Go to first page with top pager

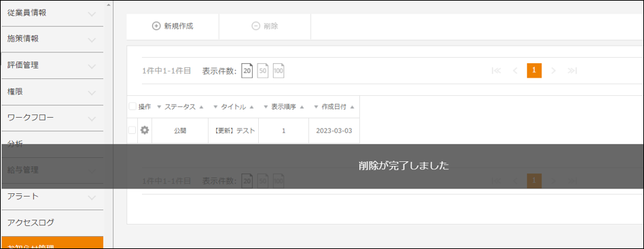click(496, 71)
